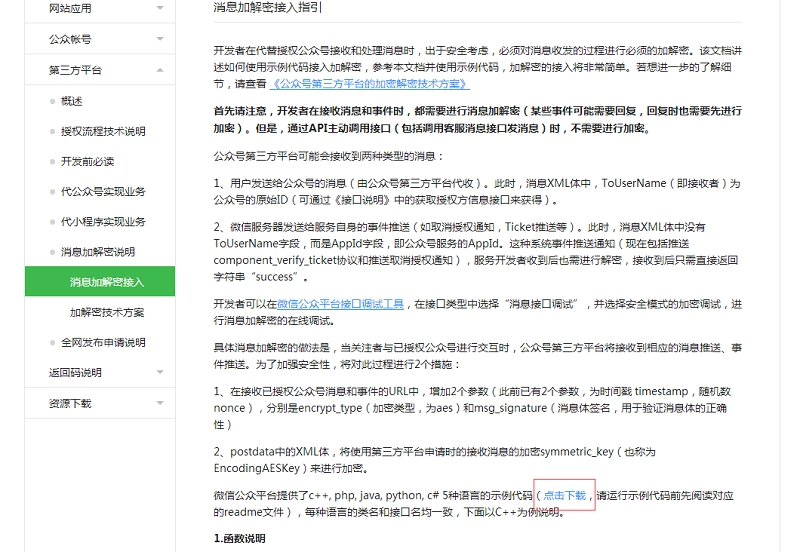Screen dimensions: 800x552
Task: Open 全网发布申请说明 in the sidebar
Action: (103, 342)
